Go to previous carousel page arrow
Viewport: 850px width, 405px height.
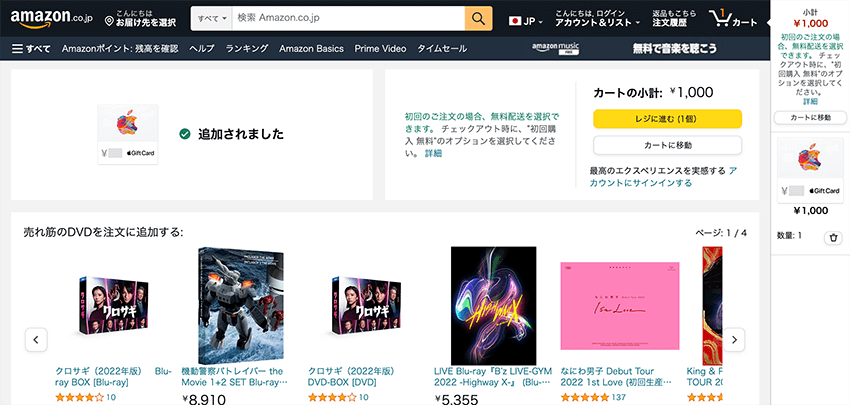[x=36, y=340]
